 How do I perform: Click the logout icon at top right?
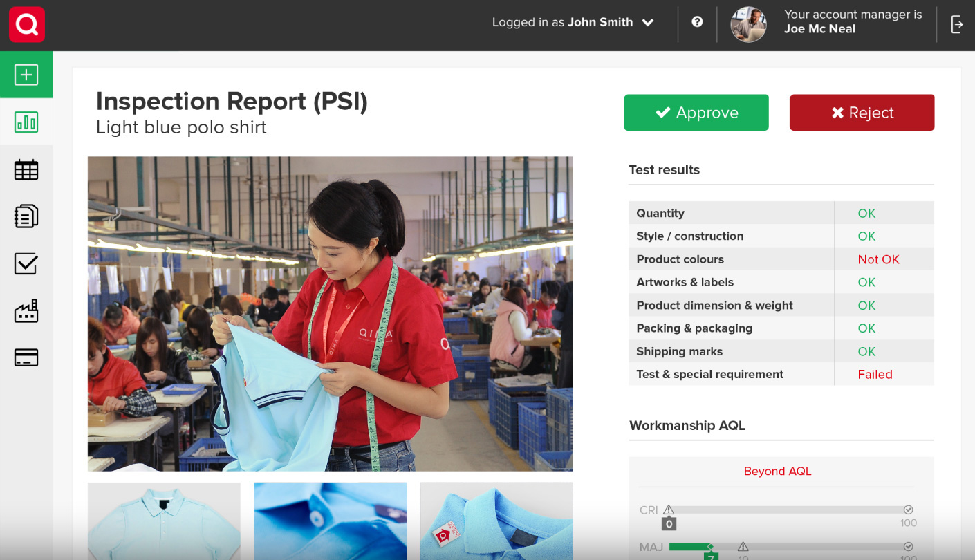[x=957, y=25]
